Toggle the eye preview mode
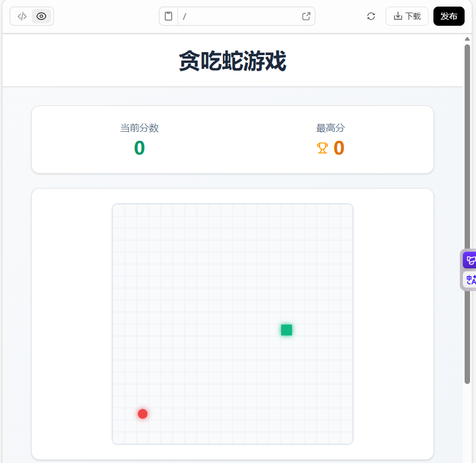This screenshot has width=476, height=463. click(x=41, y=16)
